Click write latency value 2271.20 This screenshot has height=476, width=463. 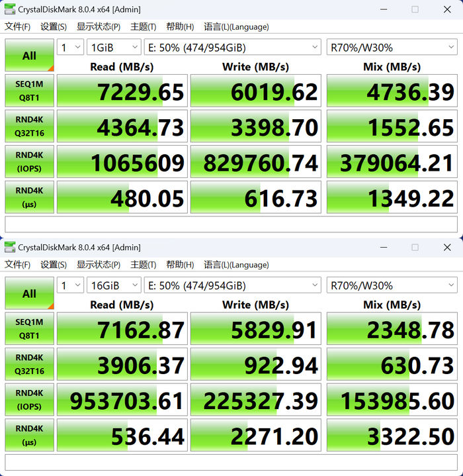pyautogui.click(x=255, y=435)
